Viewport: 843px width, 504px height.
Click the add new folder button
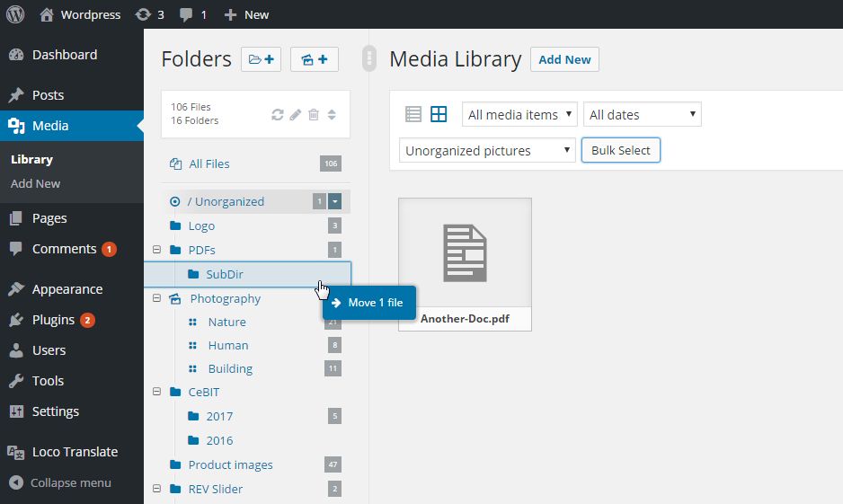tap(262, 60)
